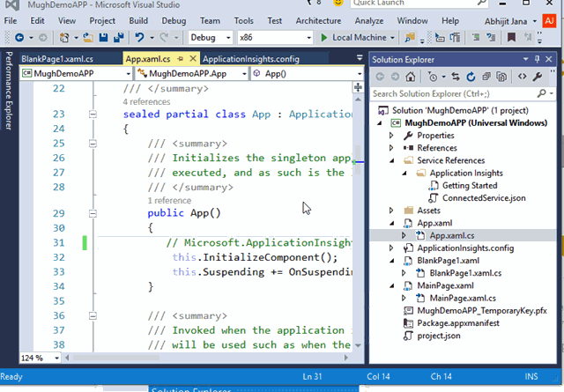Click the editor vertical scrollbar thumb

358,159
